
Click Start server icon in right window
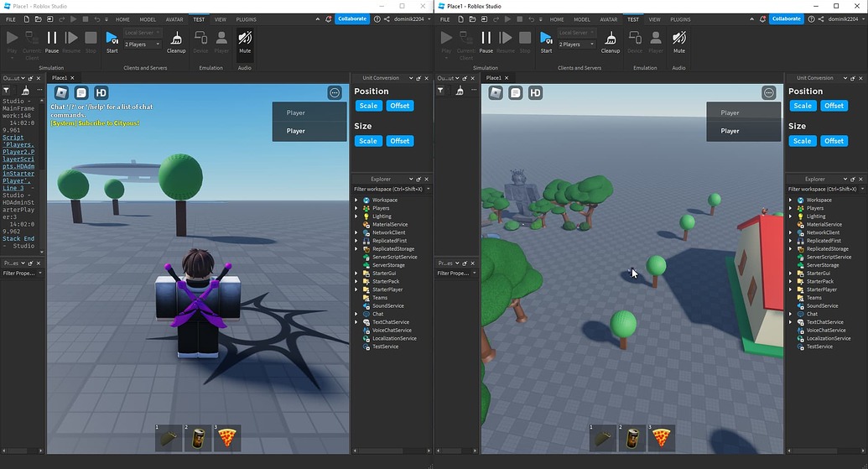coord(546,42)
